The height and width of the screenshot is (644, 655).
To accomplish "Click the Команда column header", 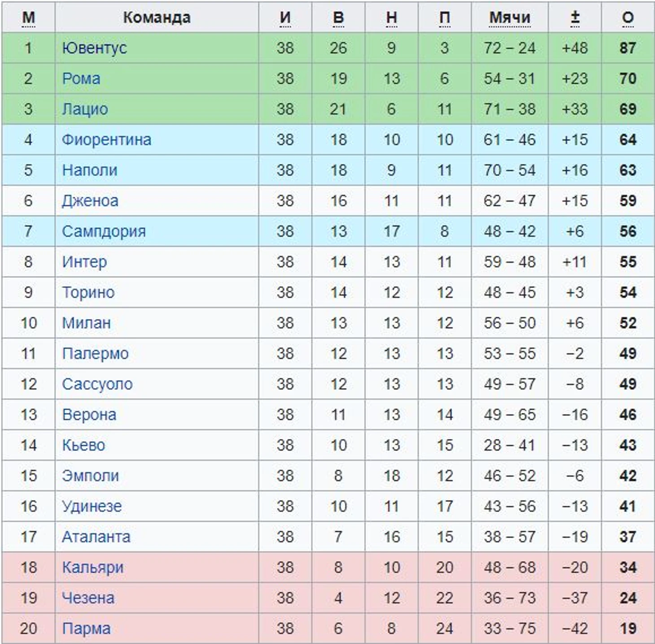I will click(x=157, y=18).
